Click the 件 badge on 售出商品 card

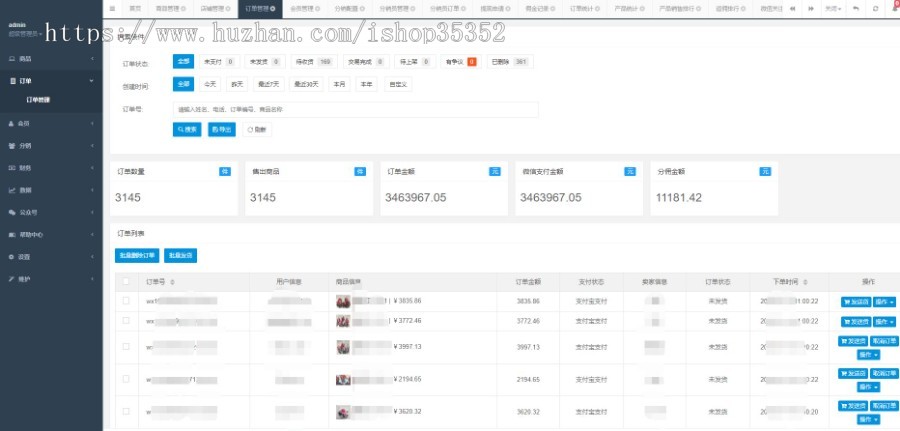[x=360, y=172]
